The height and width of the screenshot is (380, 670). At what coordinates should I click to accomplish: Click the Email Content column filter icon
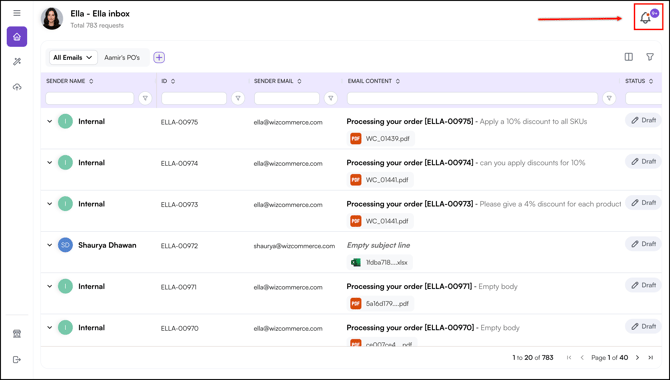click(609, 98)
